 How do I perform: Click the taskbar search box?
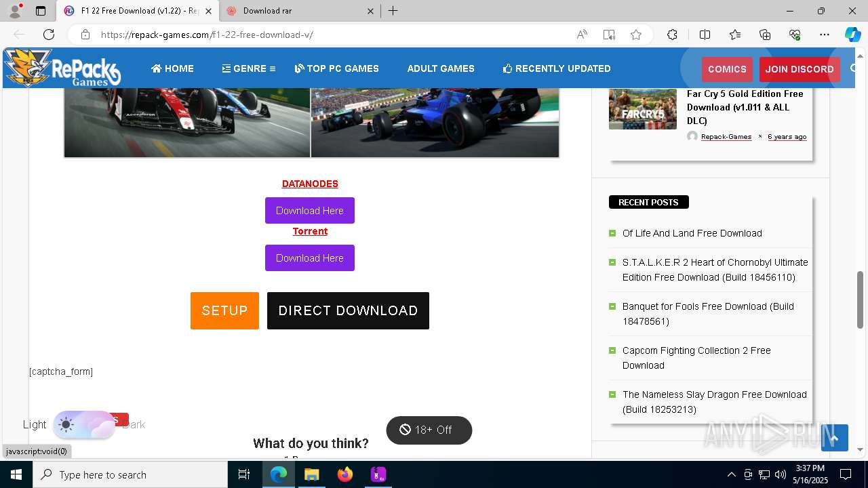[130, 474]
